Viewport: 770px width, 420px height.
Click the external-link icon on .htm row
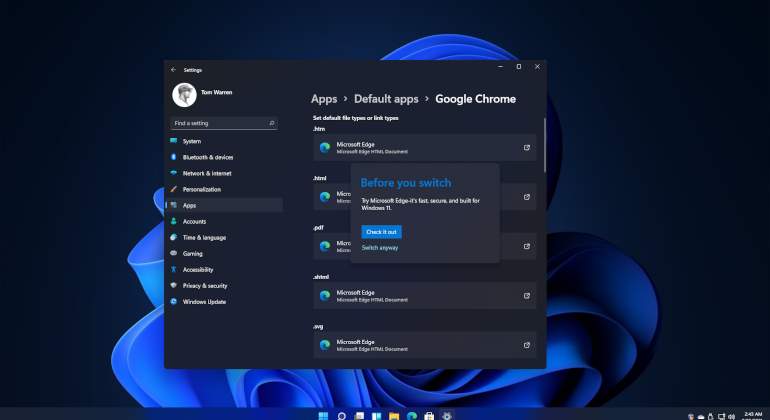(x=526, y=148)
